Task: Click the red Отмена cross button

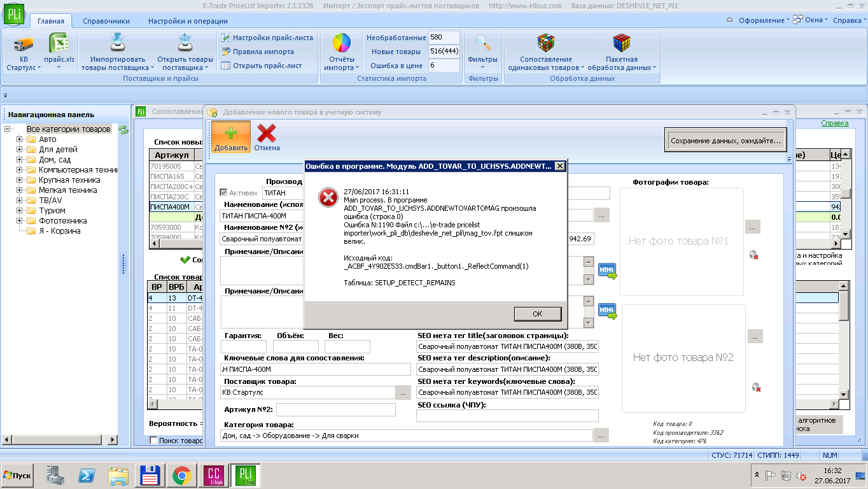Action: [267, 137]
